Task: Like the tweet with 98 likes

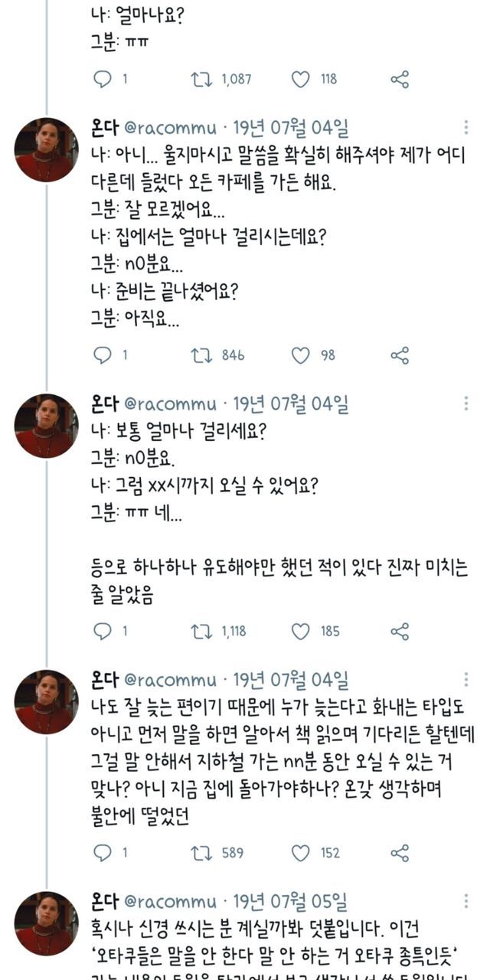Action: tap(301, 355)
